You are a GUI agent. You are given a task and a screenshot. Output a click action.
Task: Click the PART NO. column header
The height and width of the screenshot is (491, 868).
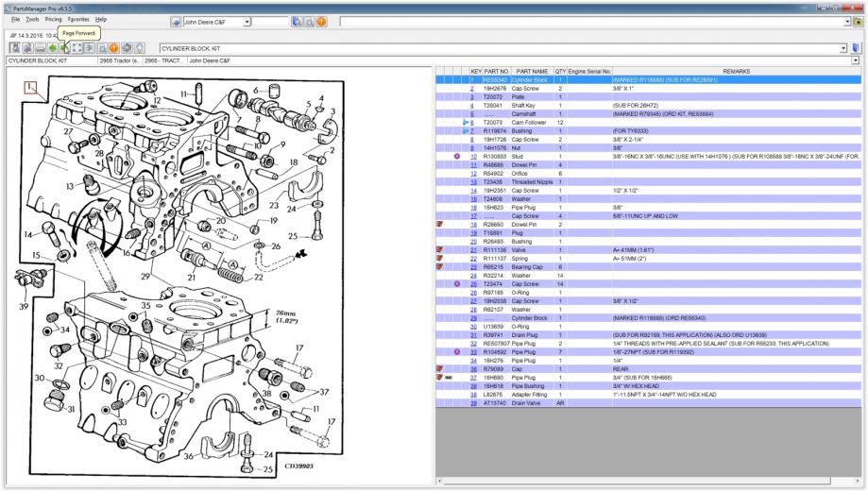(497, 72)
